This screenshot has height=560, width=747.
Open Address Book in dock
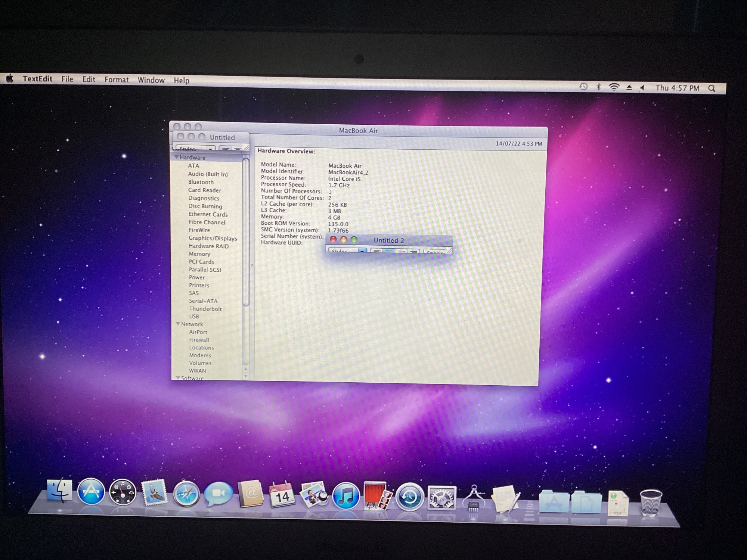[x=250, y=494]
